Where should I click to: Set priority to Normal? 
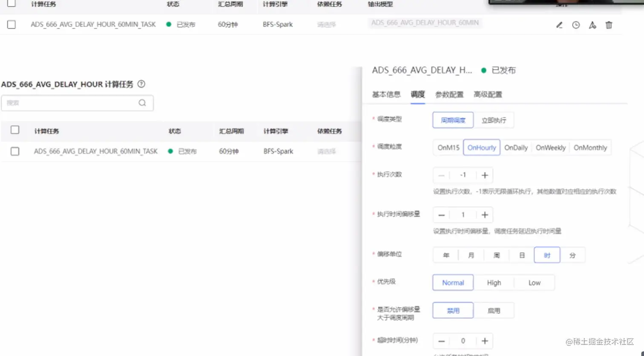[453, 283]
